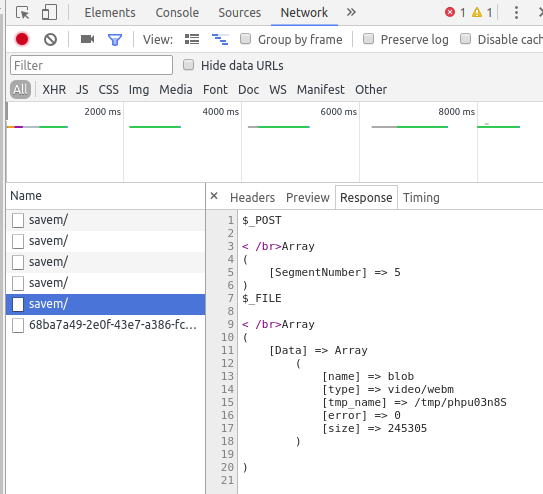543x494 pixels.
Task: Select the first savem/ request
Action: [x=106, y=220]
